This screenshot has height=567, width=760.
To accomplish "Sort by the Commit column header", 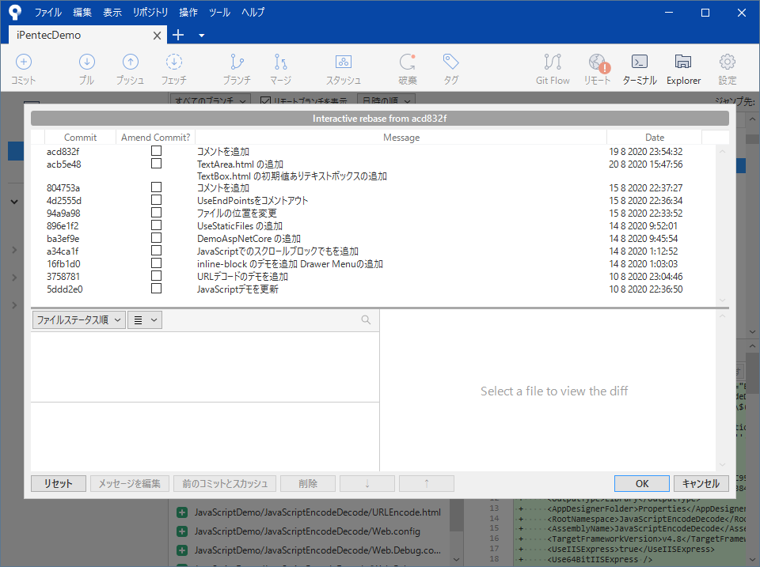I will pos(80,138).
